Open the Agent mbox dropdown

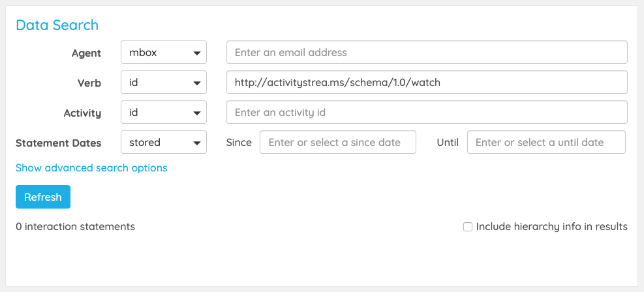(x=164, y=53)
